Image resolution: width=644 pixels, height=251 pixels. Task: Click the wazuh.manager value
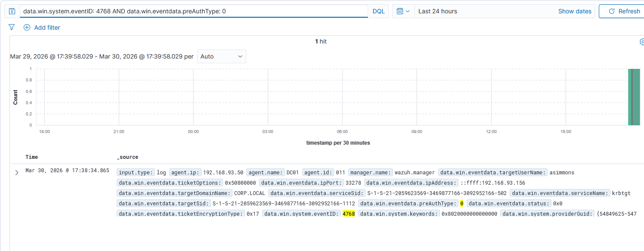[415, 173]
